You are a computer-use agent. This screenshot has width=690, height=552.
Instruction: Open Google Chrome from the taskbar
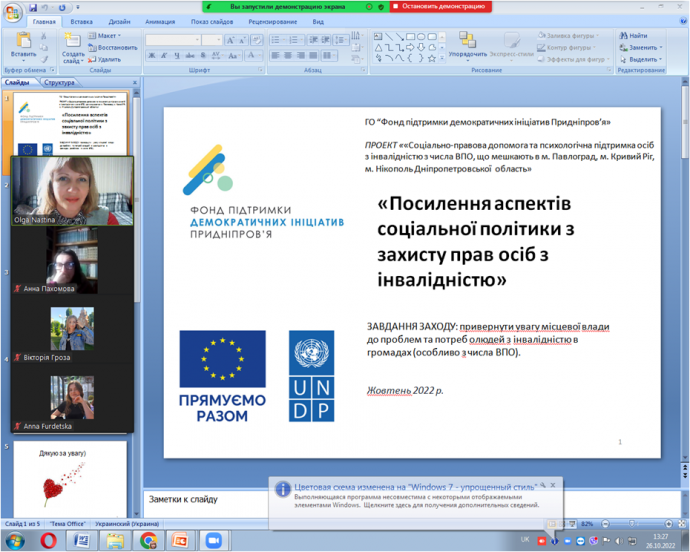(148, 540)
